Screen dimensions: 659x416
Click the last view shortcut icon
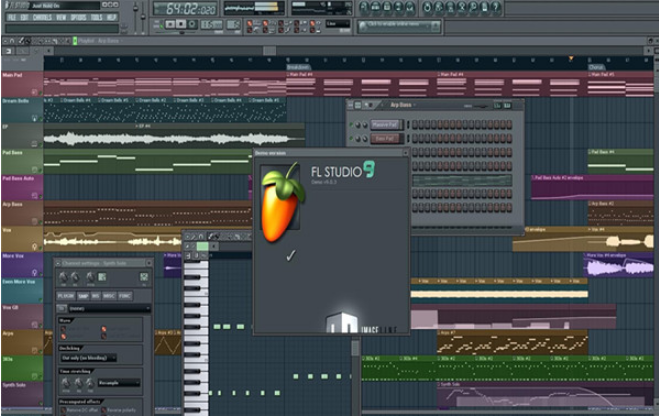tap(410, 7)
